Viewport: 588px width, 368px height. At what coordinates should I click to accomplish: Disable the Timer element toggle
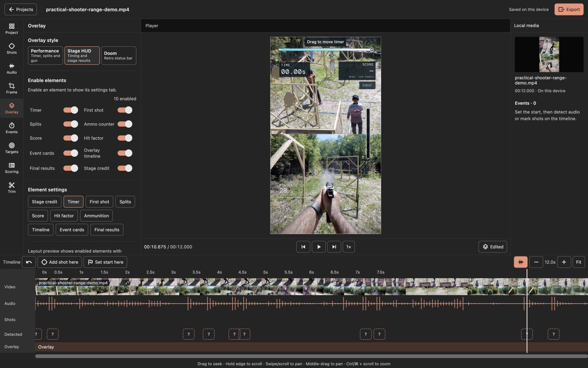click(71, 110)
